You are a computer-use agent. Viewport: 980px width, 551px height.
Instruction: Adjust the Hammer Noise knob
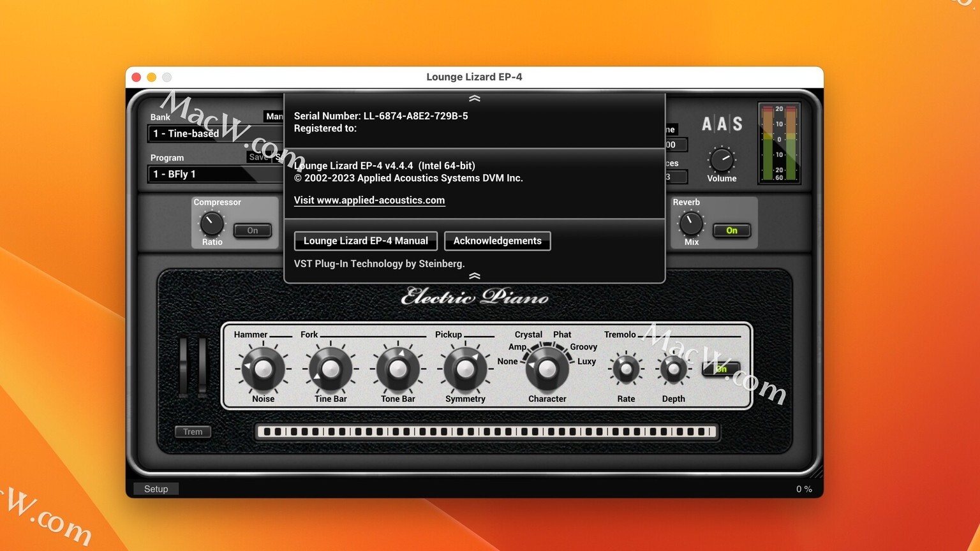[x=263, y=369]
